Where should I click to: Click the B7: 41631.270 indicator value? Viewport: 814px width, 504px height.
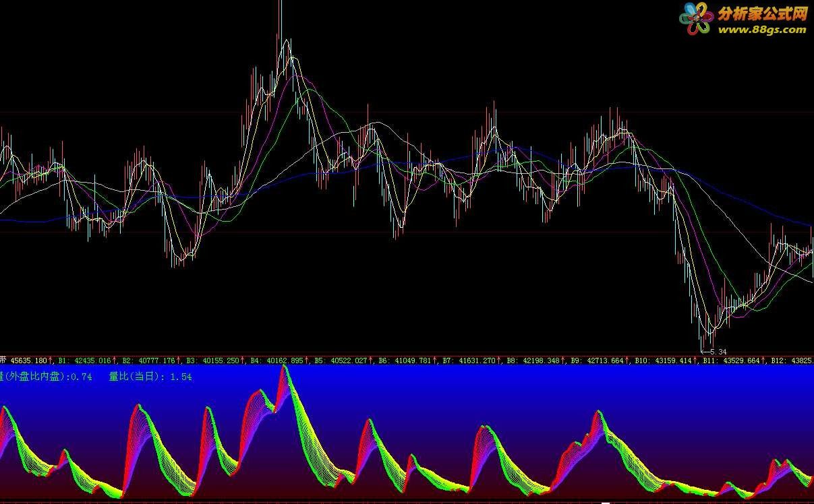click(470, 361)
